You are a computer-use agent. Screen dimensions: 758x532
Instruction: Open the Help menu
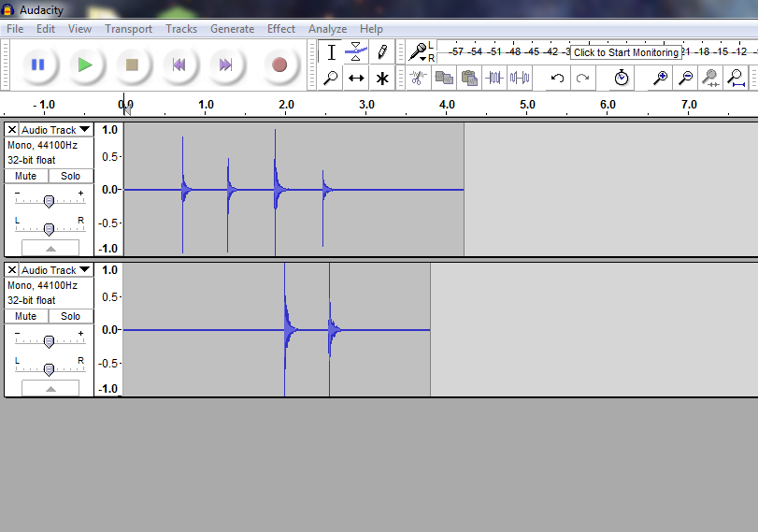[371, 29]
